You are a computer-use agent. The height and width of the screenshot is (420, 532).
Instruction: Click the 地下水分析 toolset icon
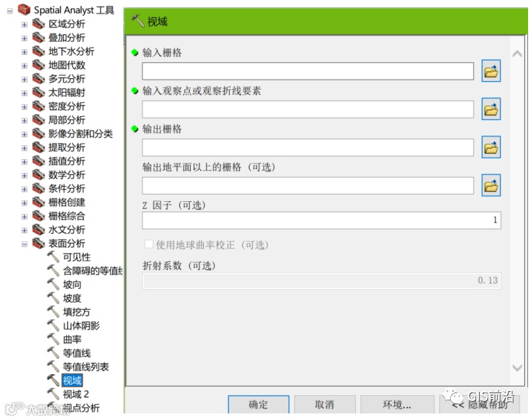point(39,51)
